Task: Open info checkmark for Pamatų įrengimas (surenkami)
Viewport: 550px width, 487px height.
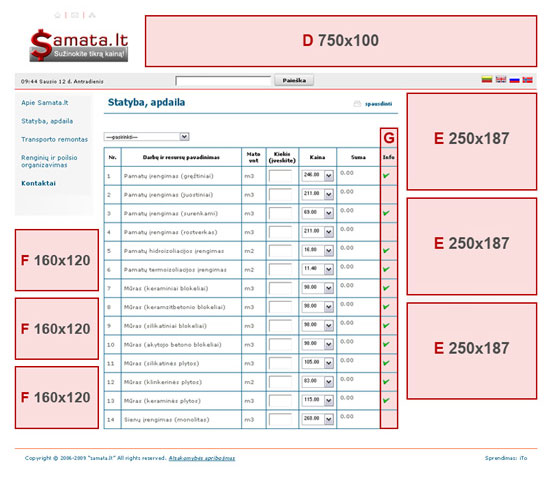Action: (386, 213)
